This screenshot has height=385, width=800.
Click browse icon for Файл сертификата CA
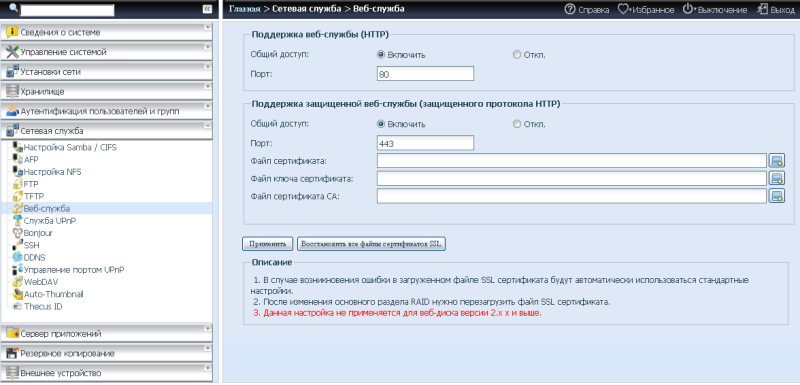point(777,196)
